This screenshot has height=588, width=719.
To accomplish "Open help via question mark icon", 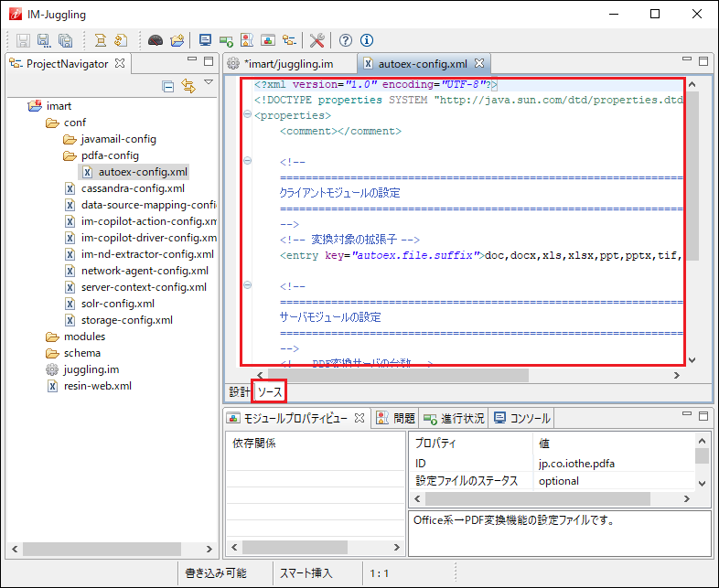I will 346,40.
